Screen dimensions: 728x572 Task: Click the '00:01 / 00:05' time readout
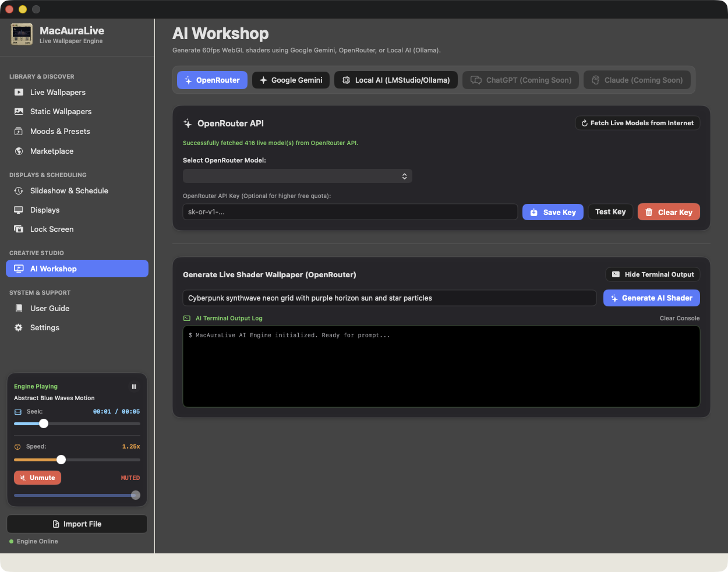pos(116,412)
